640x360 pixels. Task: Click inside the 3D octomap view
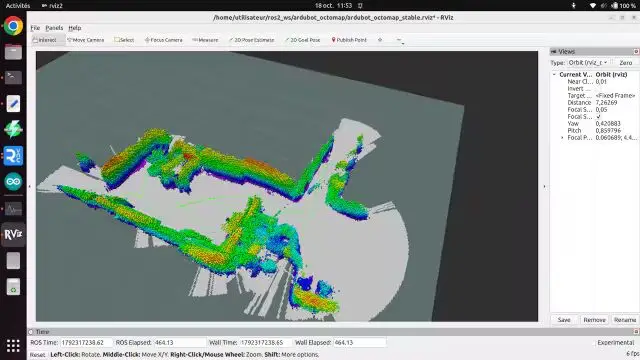287,186
